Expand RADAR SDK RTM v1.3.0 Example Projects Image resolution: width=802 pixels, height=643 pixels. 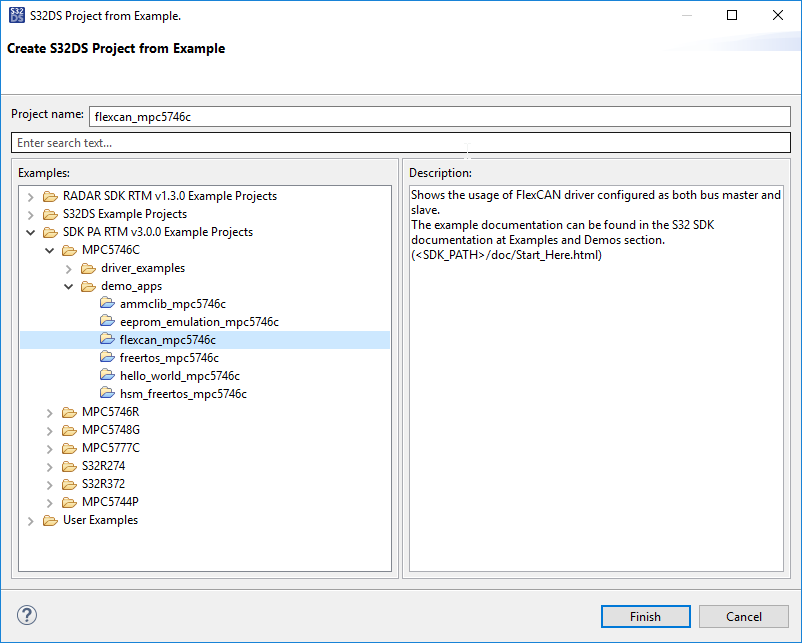click(x=31, y=196)
